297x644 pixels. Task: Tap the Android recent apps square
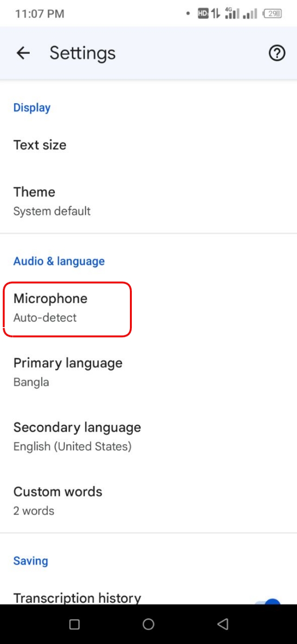tap(74, 624)
